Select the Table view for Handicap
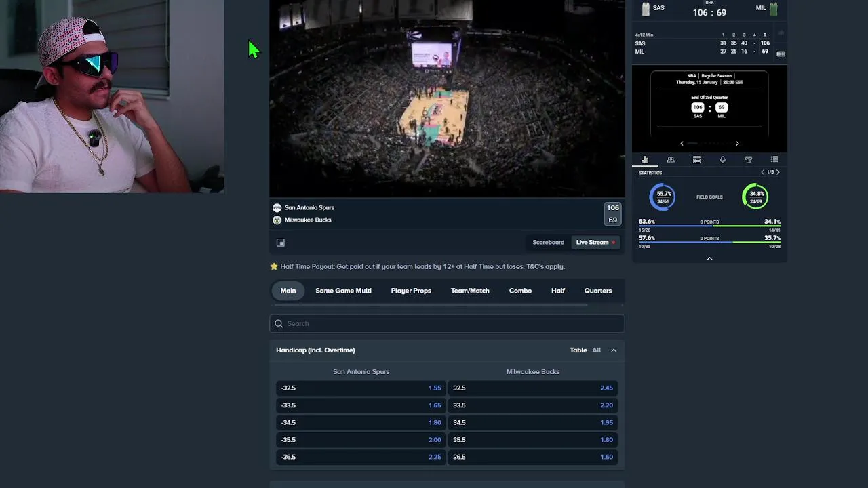 click(x=578, y=350)
